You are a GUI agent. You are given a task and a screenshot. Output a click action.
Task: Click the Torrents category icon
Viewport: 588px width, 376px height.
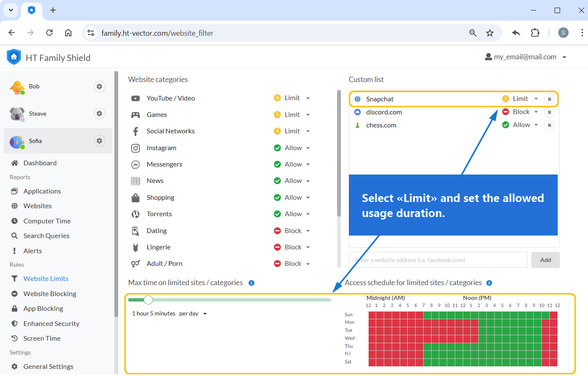pyautogui.click(x=135, y=214)
